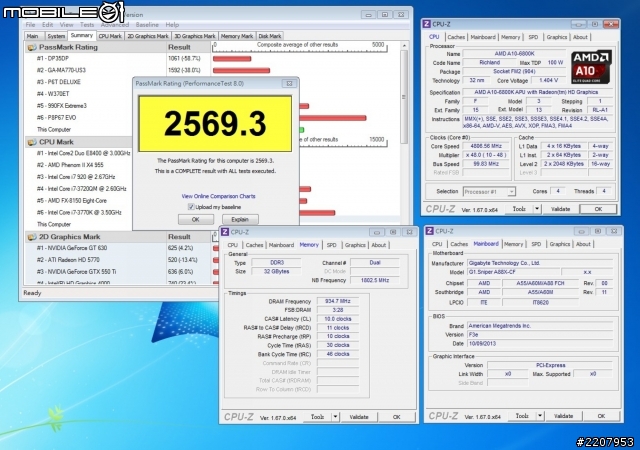This screenshot has height=450, width=640.
Task: Open Graphics tab in the CPU-Z Mainboard window
Action: point(560,244)
